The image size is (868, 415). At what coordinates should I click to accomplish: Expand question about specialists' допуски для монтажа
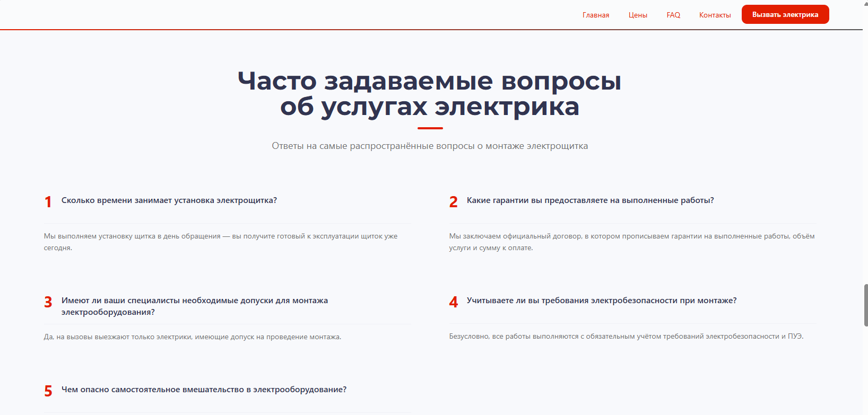[x=194, y=306]
